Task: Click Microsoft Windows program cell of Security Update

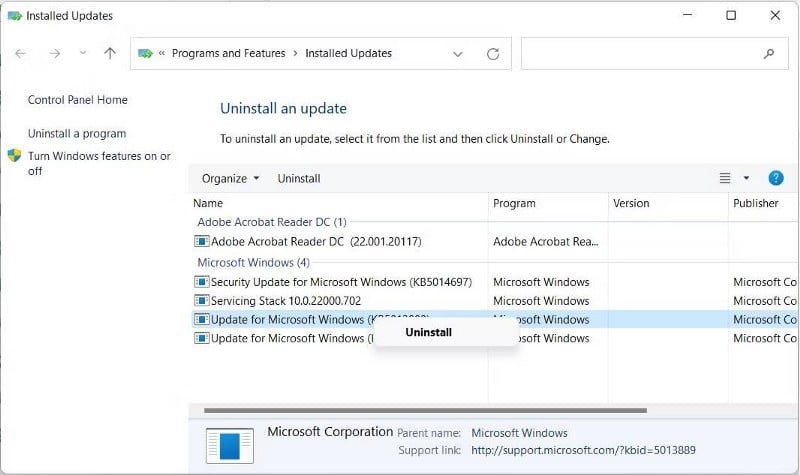Action: tap(541, 282)
